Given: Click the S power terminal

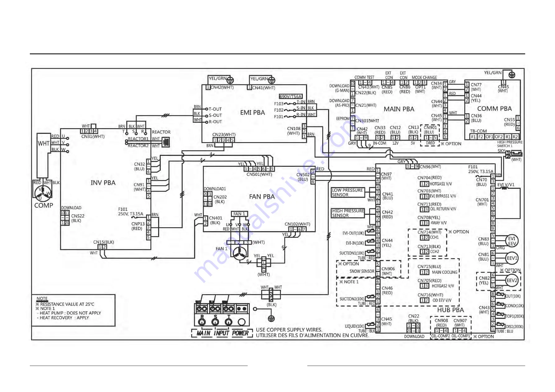Looking at the screenshot, I should [x=215, y=322].
